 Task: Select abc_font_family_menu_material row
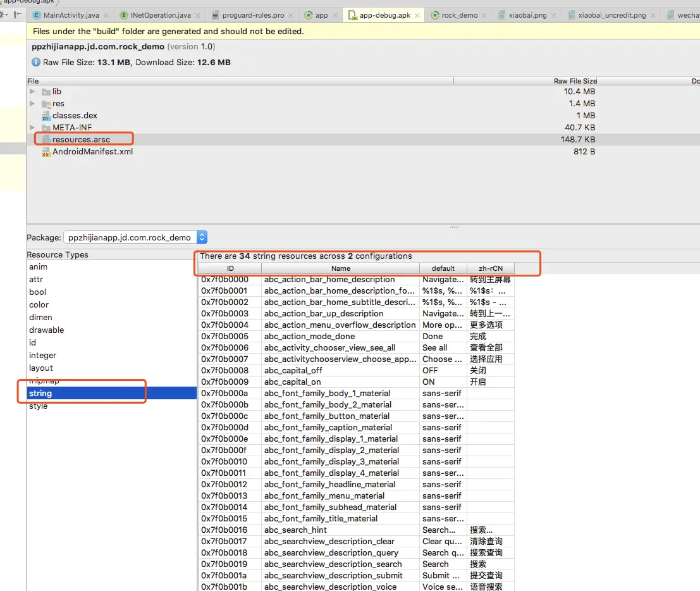356,496
